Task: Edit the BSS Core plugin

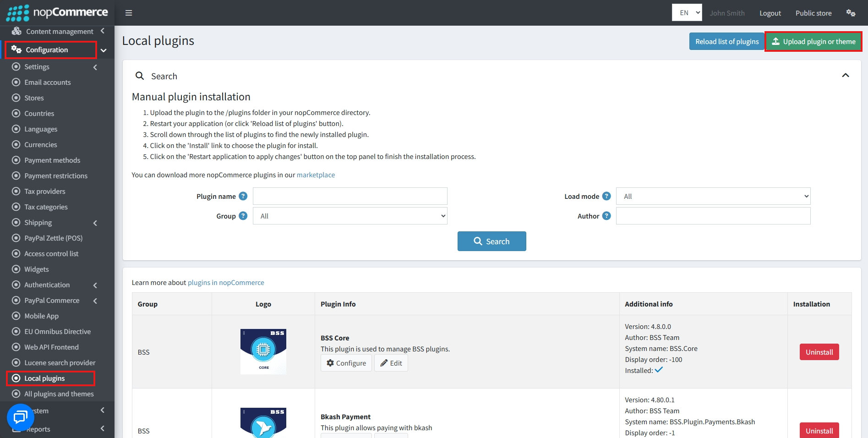Action: tap(391, 363)
